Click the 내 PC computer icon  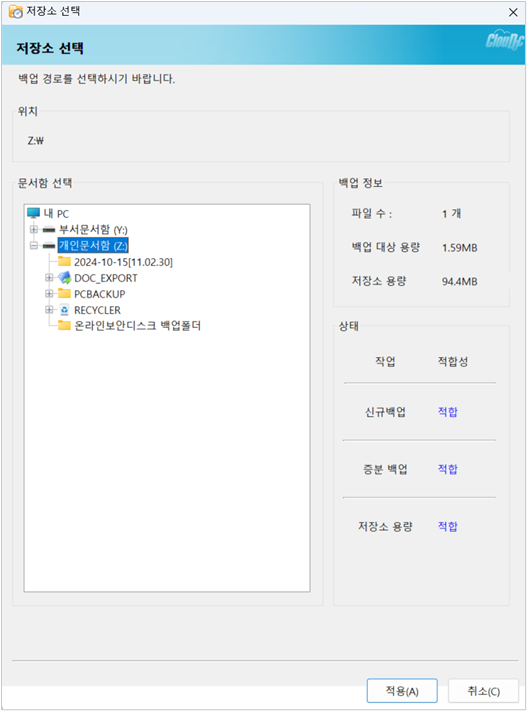click(34, 213)
